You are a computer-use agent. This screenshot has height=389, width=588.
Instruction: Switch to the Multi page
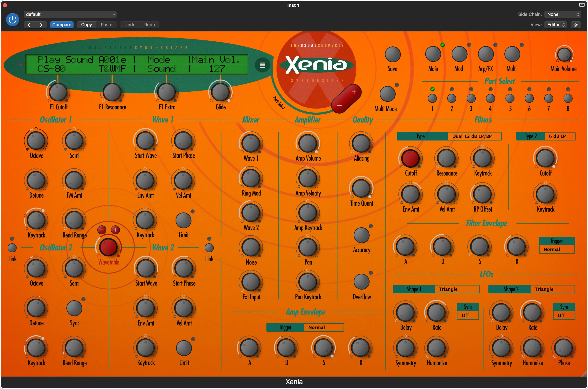pyautogui.click(x=512, y=54)
